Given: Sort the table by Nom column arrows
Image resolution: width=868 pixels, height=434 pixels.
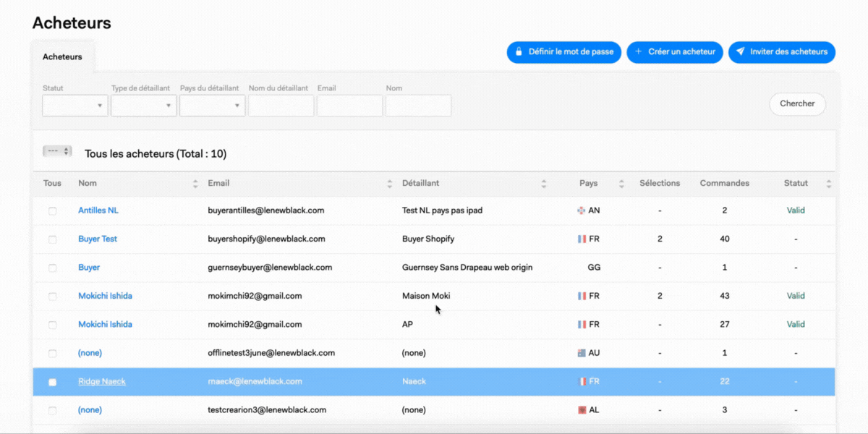Looking at the screenshot, I should click(195, 184).
